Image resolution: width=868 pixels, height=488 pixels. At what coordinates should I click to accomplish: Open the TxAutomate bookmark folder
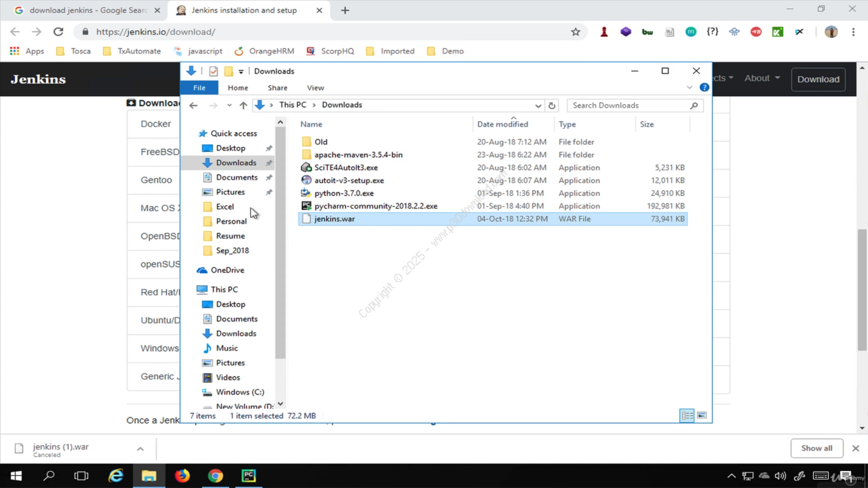(x=132, y=51)
